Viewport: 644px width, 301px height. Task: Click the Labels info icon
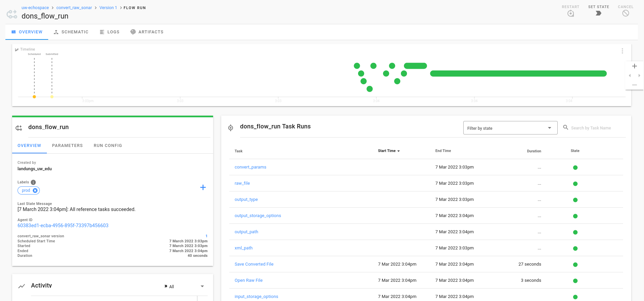coord(33,182)
